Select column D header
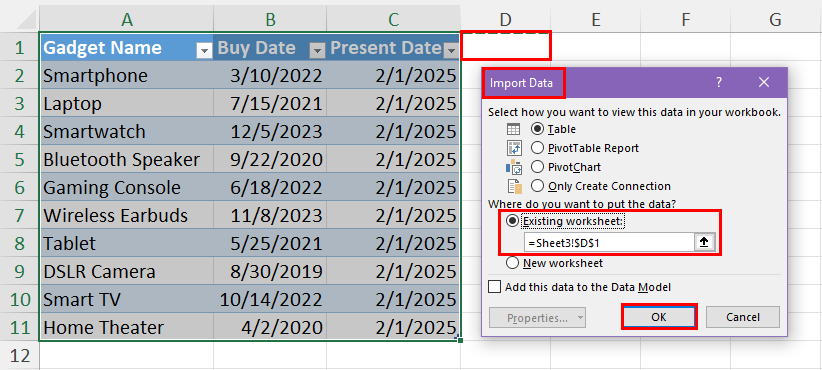This screenshot has width=822, height=370. (x=505, y=19)
